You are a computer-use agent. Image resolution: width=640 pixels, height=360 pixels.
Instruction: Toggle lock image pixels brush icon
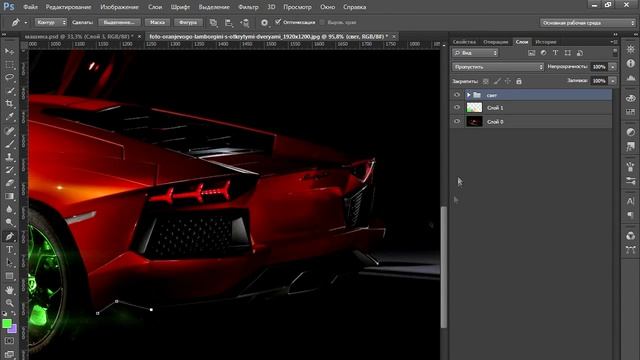coord(497,81)
